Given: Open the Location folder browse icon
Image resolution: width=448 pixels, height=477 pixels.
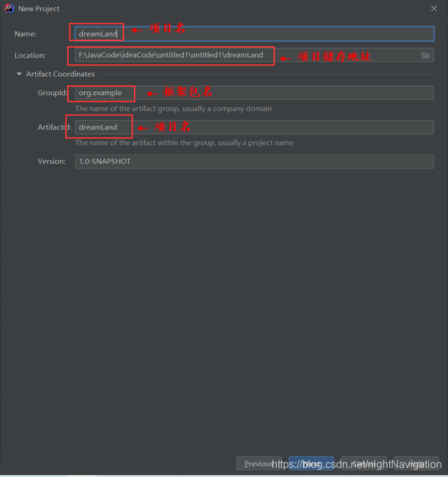Looking at the screenshot, I should 425,56.
